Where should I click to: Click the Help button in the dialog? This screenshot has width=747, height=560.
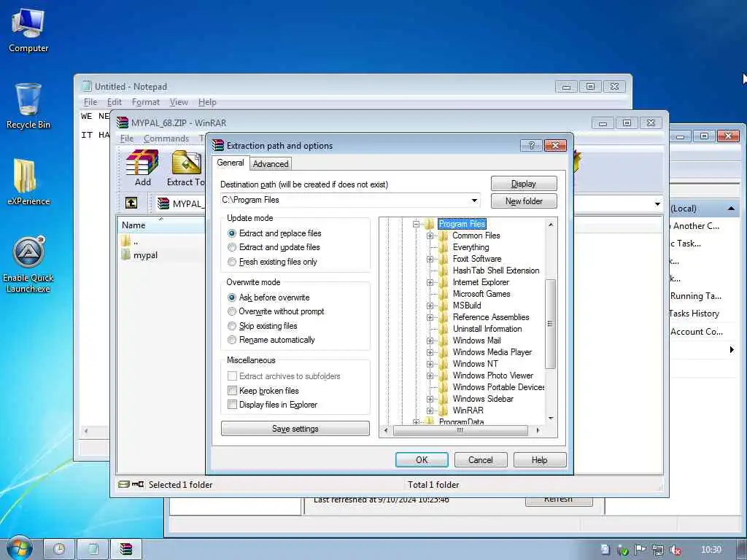coord(539,460)
